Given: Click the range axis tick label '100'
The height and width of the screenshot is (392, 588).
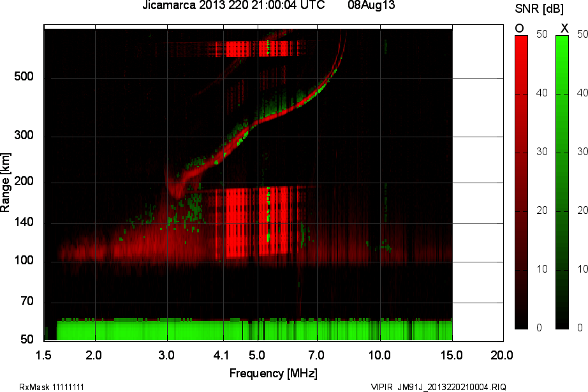Looking at the screenshot, I should tap(24, 260).
